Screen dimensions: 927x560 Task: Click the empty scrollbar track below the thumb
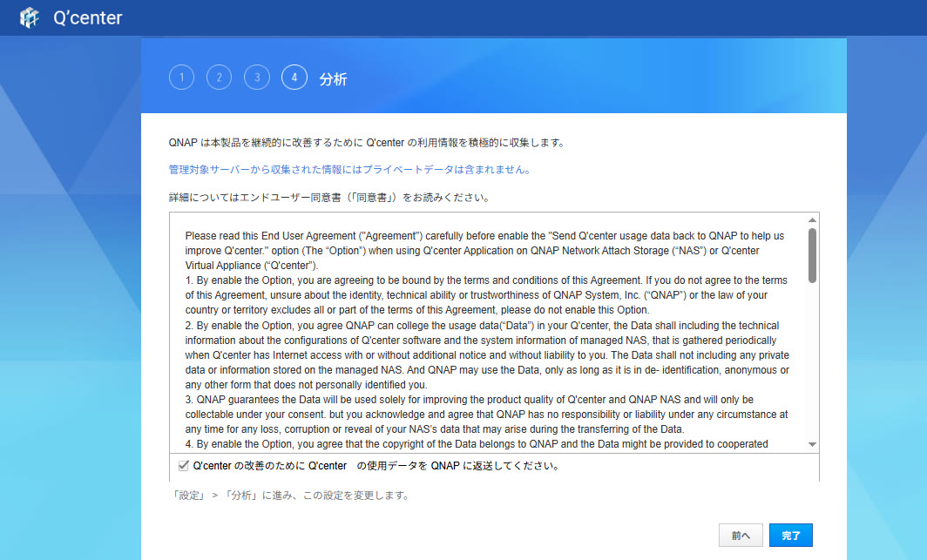point(812,361)
